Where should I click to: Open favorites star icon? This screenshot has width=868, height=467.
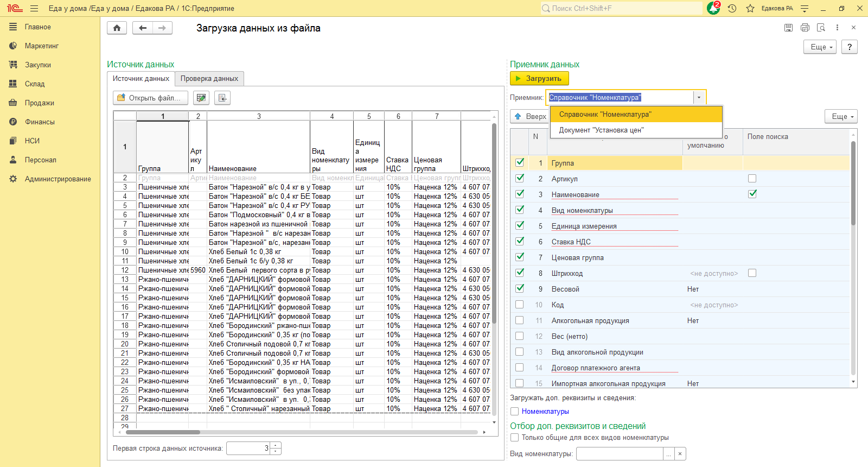tap(750, 8)
